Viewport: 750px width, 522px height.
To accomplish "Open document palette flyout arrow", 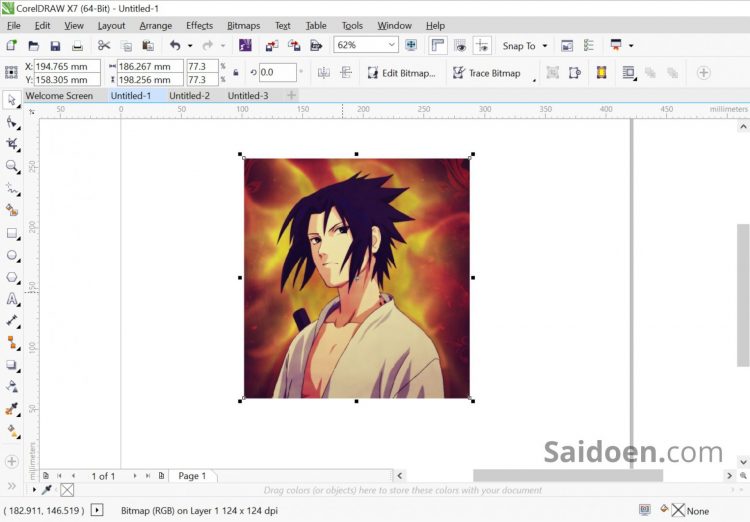I will 34,489.
